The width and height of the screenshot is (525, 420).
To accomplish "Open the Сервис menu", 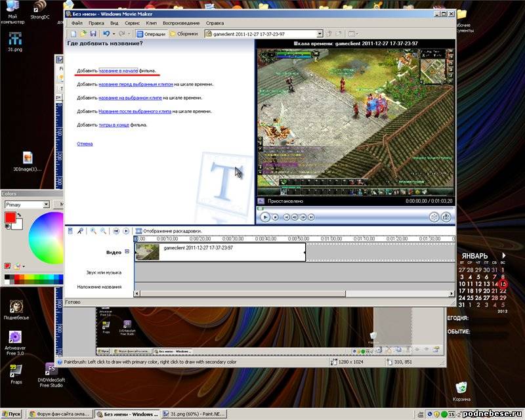I will (x=133, y=23).
